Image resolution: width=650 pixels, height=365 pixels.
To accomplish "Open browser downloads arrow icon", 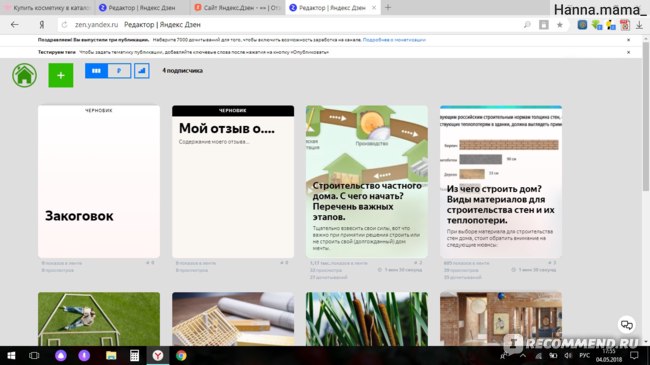I will click(640, 25).
